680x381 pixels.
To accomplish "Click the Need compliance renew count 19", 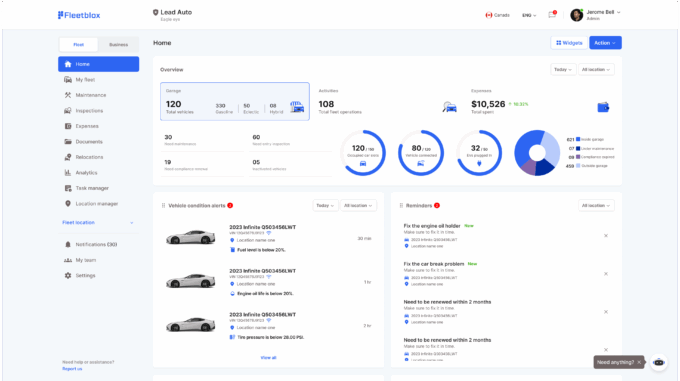I will click(x=168, y=162).
